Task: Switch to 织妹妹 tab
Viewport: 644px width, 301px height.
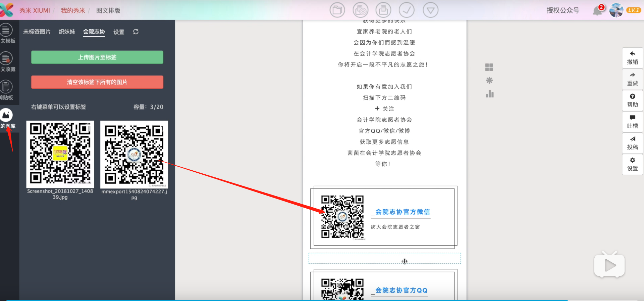Action: tap(67, 32)
